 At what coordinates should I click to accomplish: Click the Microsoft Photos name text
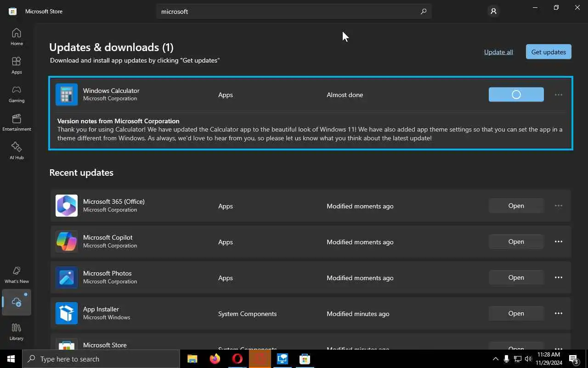tap(107, 273)
